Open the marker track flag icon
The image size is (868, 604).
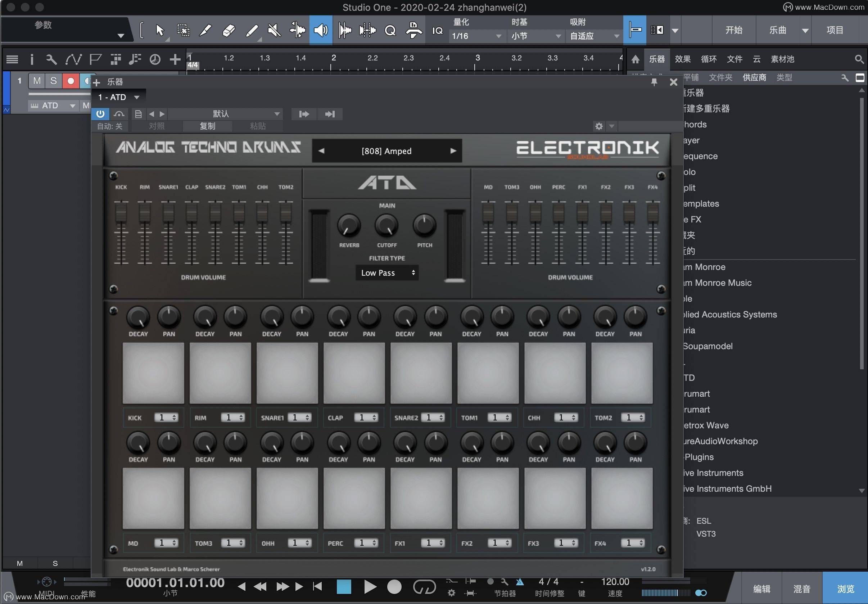tap(95, 59)
